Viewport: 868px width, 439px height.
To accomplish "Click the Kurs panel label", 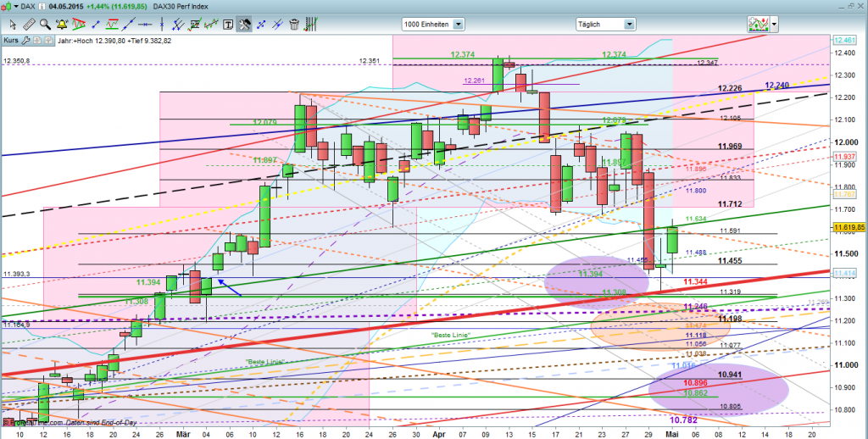I will [10, 41].
